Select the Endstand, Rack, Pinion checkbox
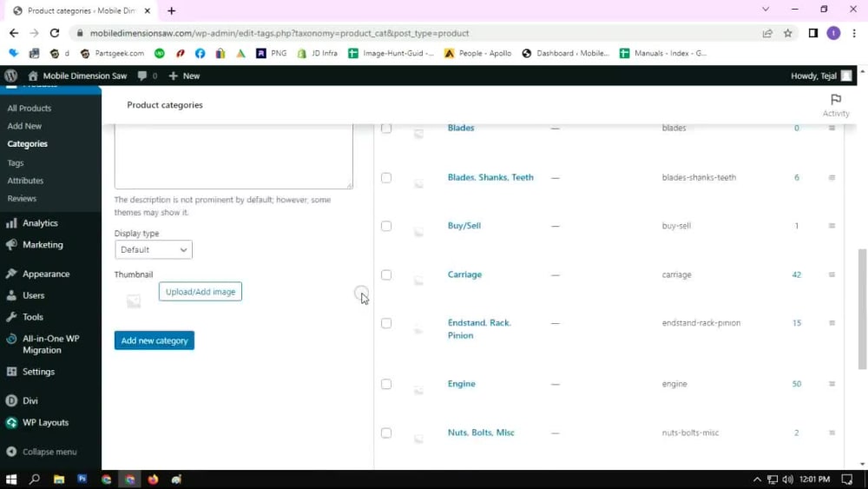Image resolution: width=868 pixels, height=489 pixels. (386, 323)
